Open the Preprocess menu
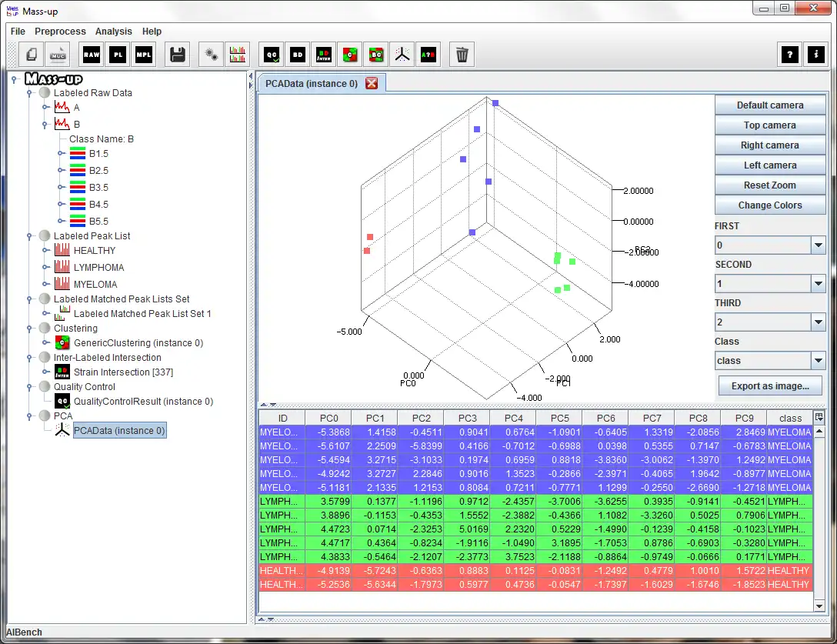 coord(60,32)
